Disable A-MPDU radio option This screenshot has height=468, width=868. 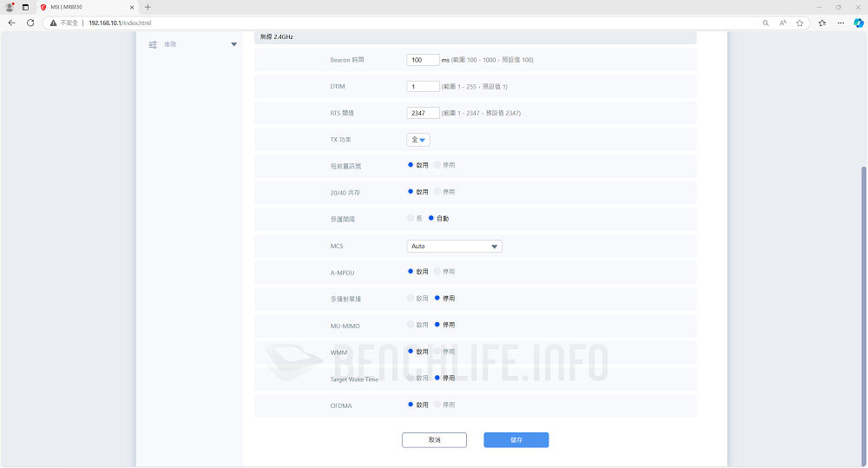click(x=437, y=272)
